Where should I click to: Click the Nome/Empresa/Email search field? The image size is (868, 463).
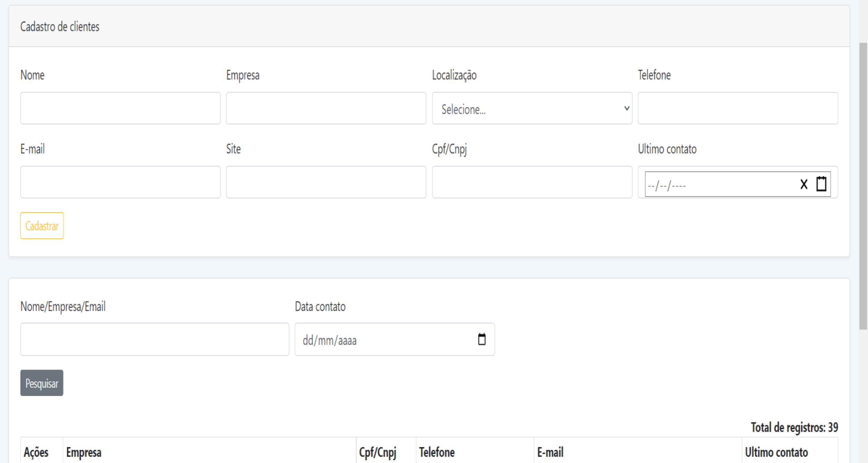click(x=155, y=339)
